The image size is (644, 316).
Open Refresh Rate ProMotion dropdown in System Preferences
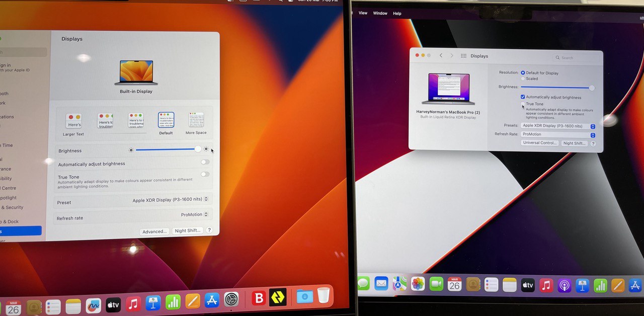tap(558, 134)
